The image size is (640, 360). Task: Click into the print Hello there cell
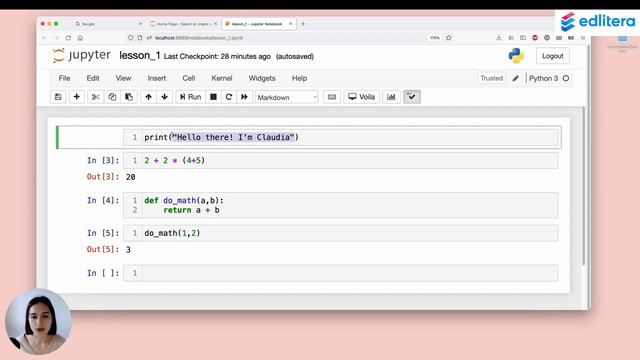click(x=340, y=137)
